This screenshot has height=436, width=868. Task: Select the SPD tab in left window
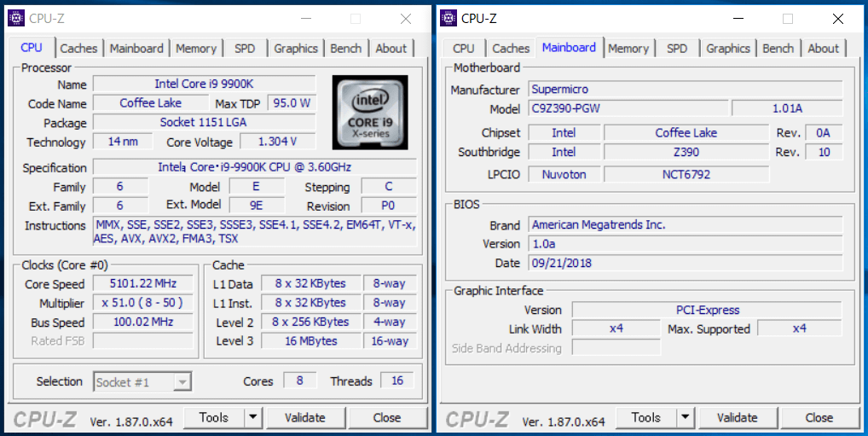pyautogui.click(x=245, y=49)
